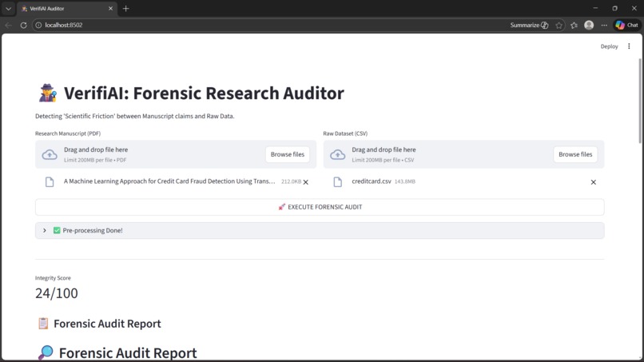644x362 pixels.
Task: Remove the uploaded creditcard.csv file
Action: tap(594, 182)
